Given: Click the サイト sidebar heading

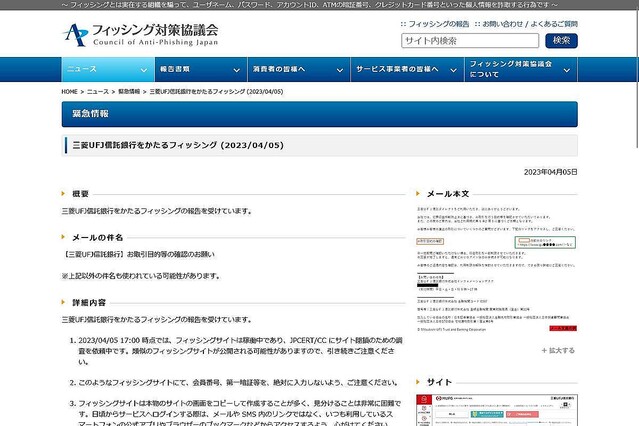Looking at the screenshot, I should click(439, 382).
